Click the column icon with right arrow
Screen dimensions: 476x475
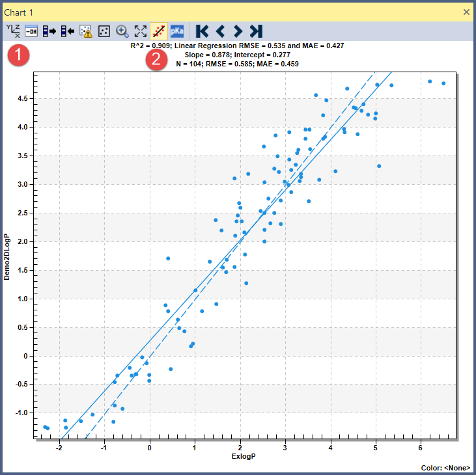[49, 31]
